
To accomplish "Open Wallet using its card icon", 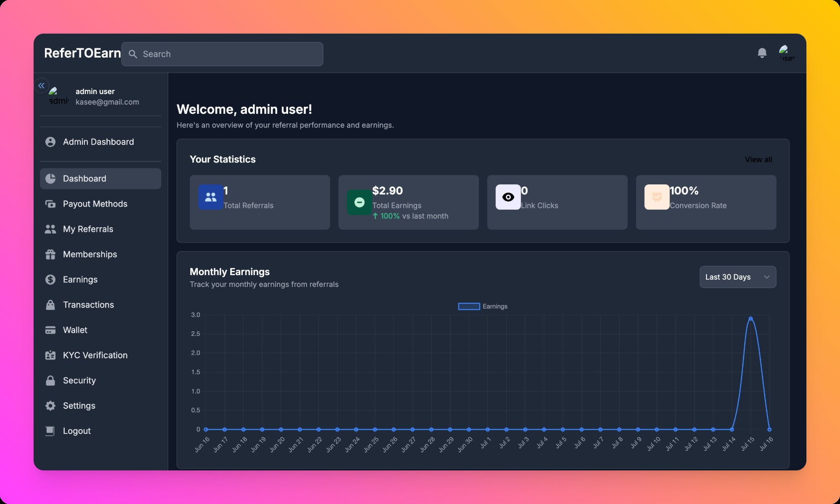I will click(x=50, y=330).
